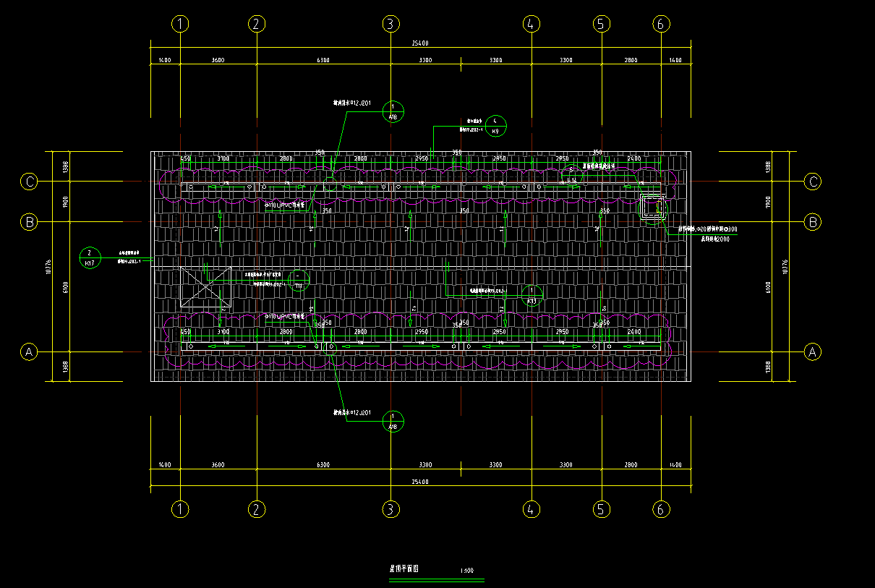This screenshot has height=588, width=875.
Task: Click the 25400 overall dimension at top
Action: 420,43
